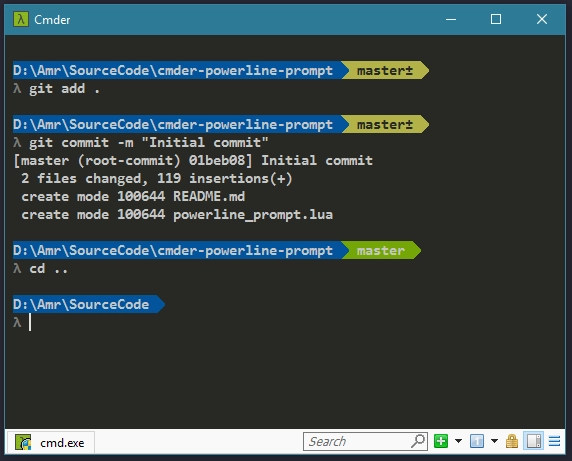The image size is (572, 461).
Task: Click the lambda prompt at cursor line
Action: click(x=17, y=322)
